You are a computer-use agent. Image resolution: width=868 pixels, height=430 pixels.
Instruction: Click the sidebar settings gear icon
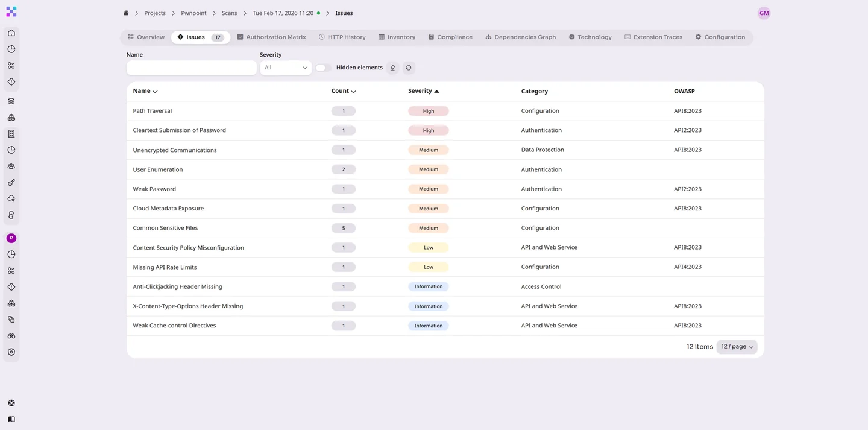click(x=11, y=352)
